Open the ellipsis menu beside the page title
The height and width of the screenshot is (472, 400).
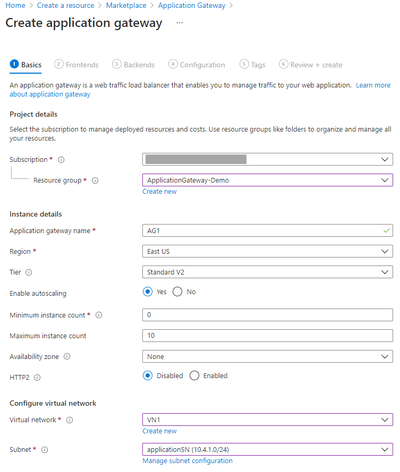pos(179,23)
